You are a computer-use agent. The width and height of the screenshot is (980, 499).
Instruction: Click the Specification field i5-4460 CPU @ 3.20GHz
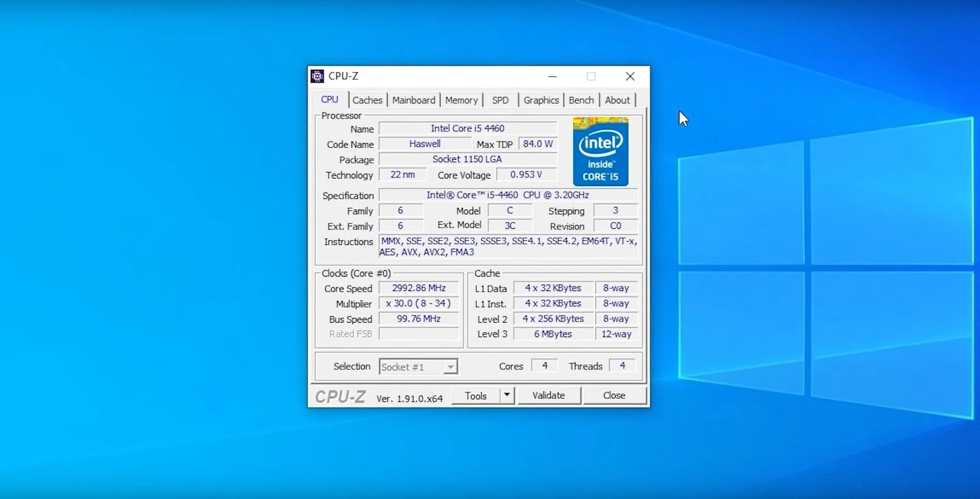[x=508, y=195]
